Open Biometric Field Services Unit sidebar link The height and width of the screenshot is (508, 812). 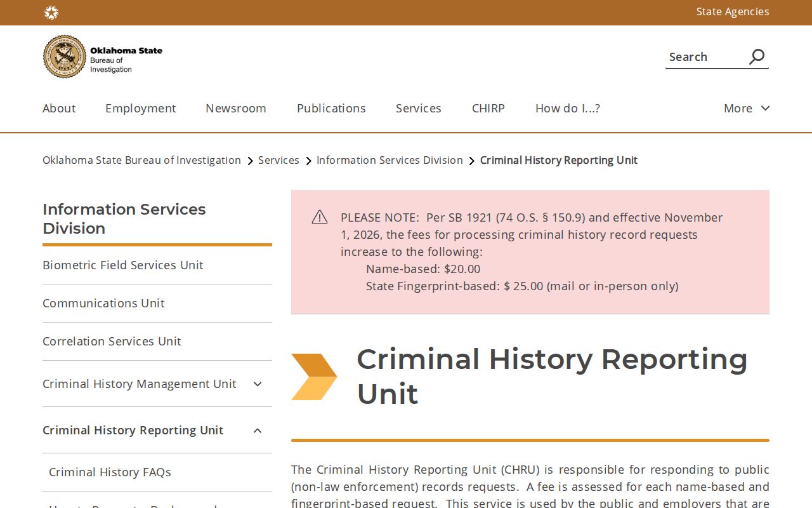click(x=123, y=265)
